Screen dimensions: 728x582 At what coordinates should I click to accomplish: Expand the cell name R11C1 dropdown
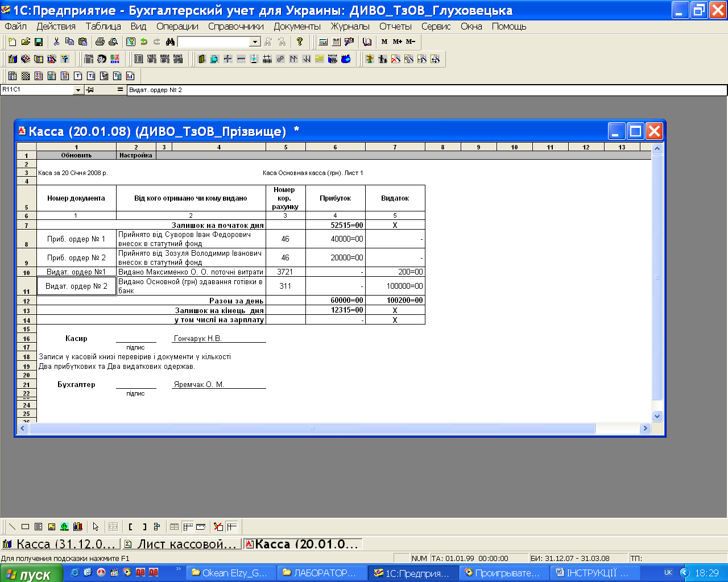click(78, 90)
